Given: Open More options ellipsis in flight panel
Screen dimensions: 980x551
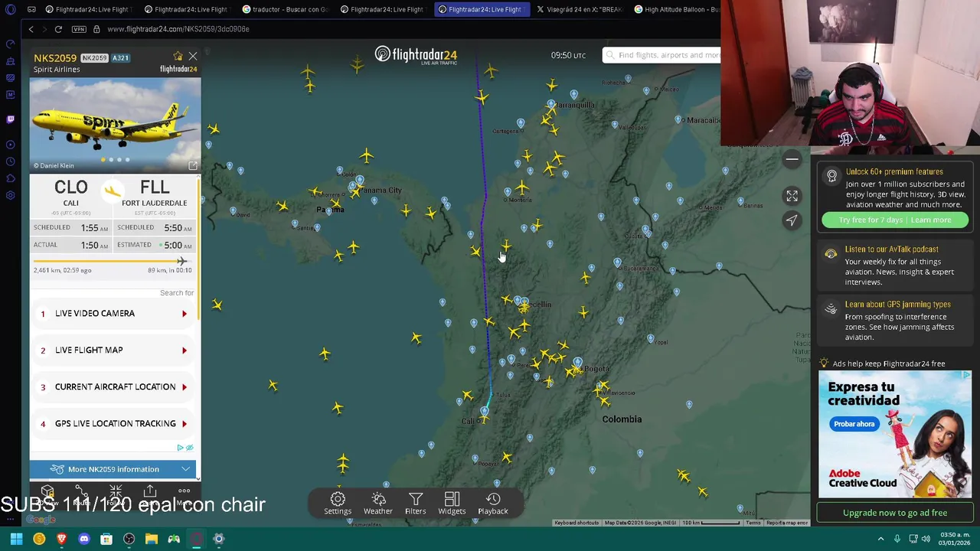Looking at the screenshot, I should 184,494.
